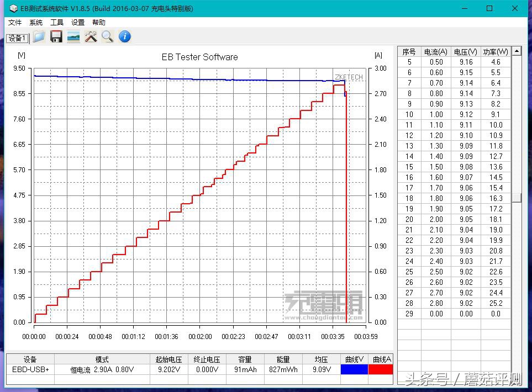Open the 文件 menu

point(15,23)
